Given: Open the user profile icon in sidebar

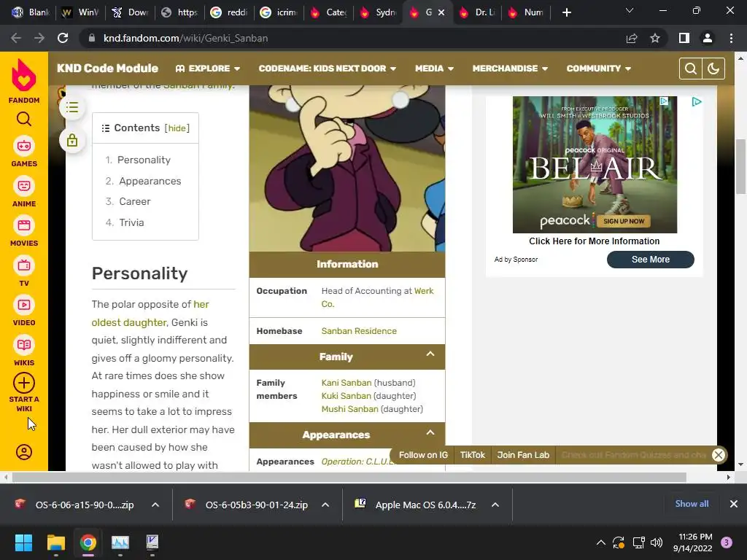Looking at the screenshot, I should pos(24,452).
